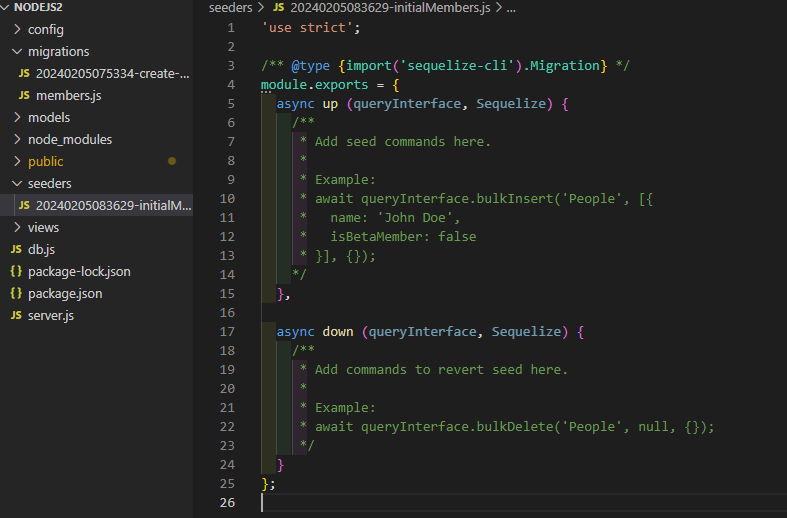
Task: Select the config folder label
Action: click(46, 30)
